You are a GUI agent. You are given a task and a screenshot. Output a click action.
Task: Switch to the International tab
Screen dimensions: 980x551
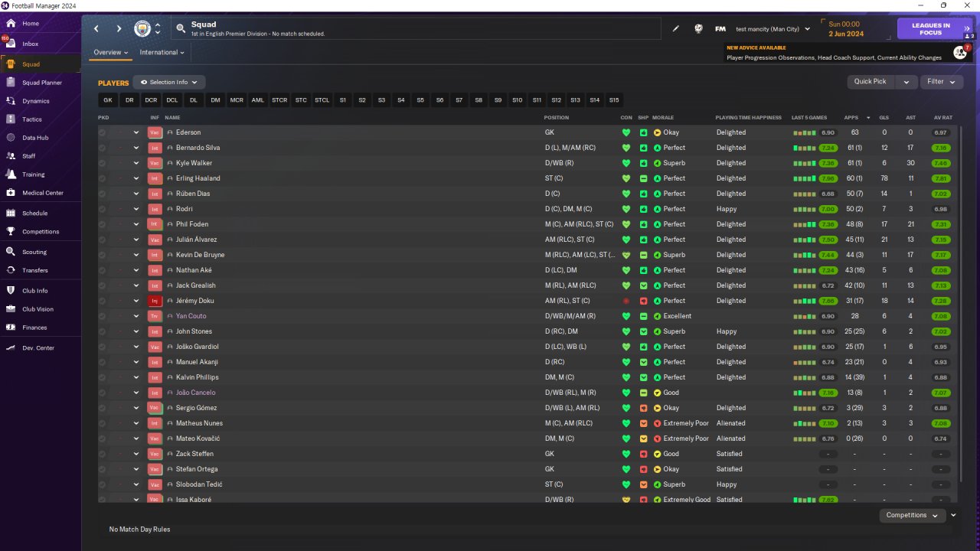[x=162, y=53]
